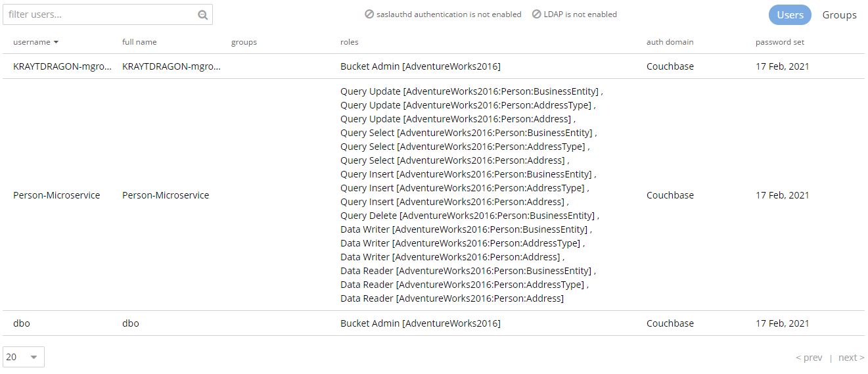Click the Data Writer Person:BusinessEntity role line
This screenshot has height=374, width=868.
pos(464,229)
